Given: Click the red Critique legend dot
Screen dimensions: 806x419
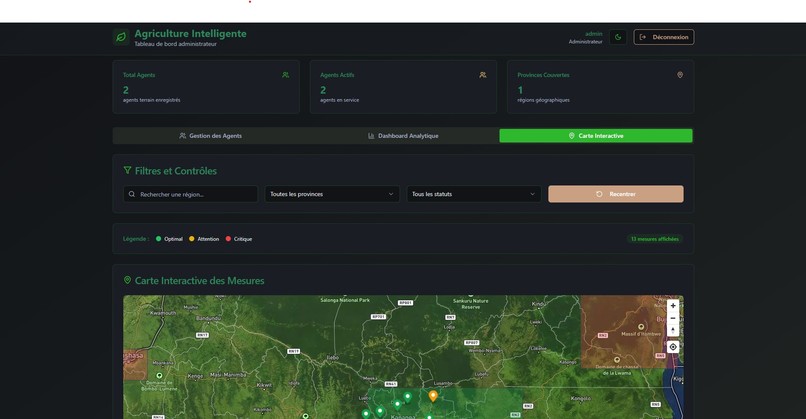Looking at the screenshot, I should (228, 239).
